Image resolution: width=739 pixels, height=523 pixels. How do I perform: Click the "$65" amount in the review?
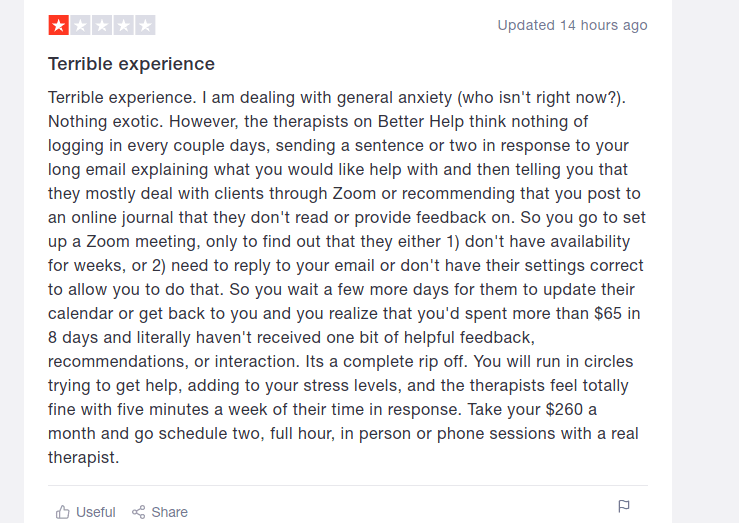[606, 314]
